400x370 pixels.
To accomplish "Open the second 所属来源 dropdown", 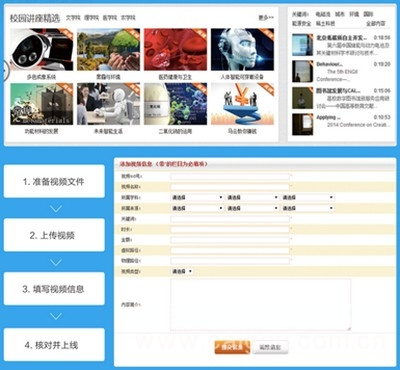I will tap(252, 208).
